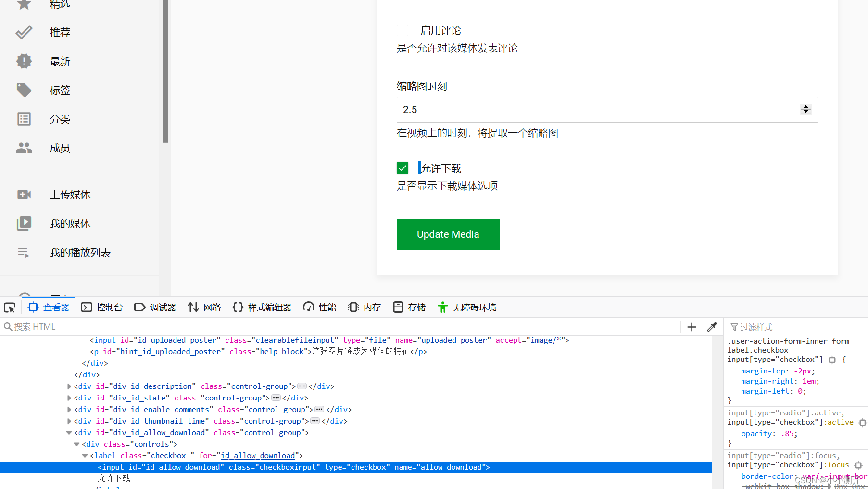
Task: Click the 允许下载 text node in markup
Action: [114, 478]
